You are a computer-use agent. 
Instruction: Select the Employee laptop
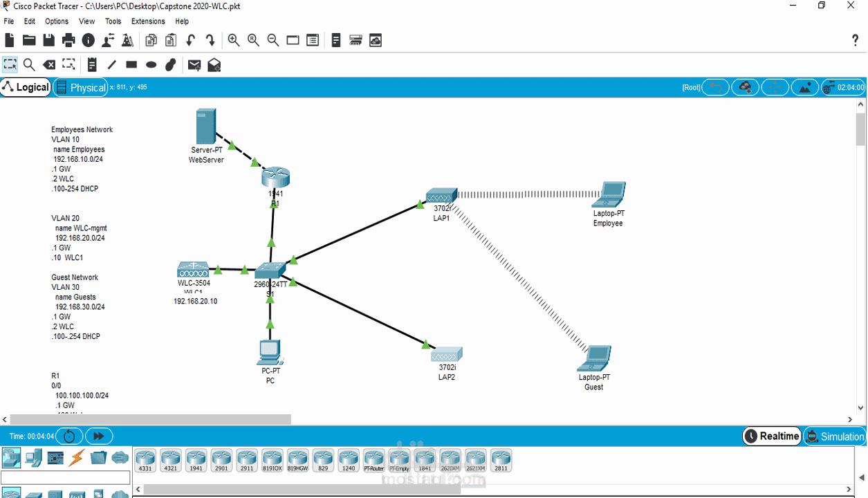click(609, 194)
